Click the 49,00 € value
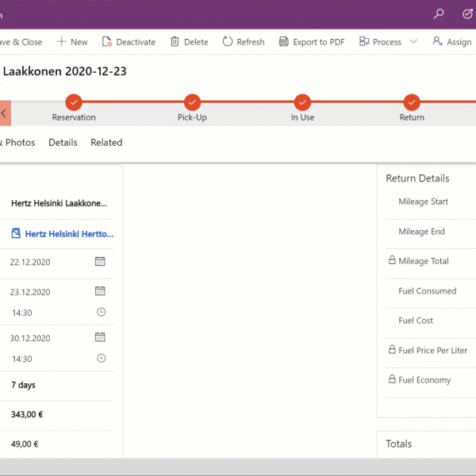This screenshot has height=476, width=476. [25, 444]
